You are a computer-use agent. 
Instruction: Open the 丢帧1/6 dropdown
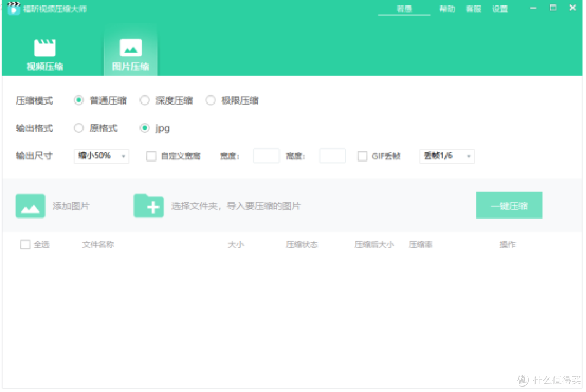(447, 156)
